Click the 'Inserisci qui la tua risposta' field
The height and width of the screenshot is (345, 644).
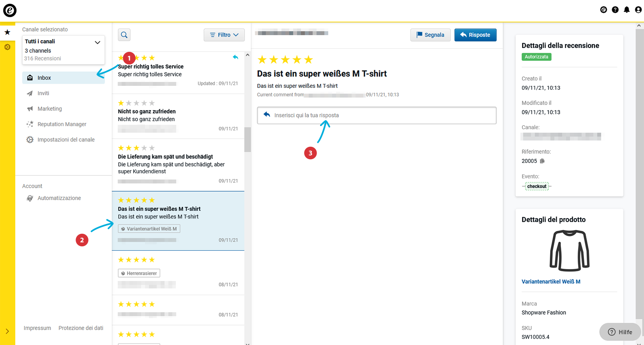click(377, 116)
